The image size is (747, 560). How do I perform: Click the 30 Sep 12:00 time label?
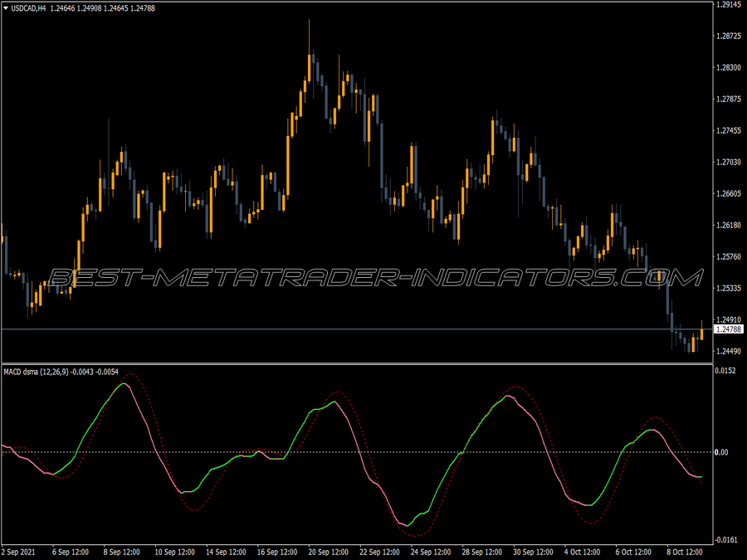click(533, 552)
